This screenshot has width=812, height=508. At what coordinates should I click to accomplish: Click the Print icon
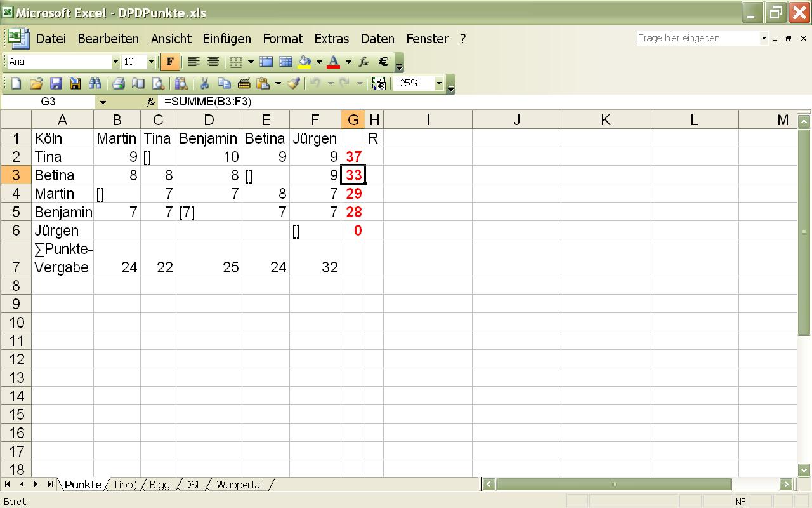click(x=118, y=83)
